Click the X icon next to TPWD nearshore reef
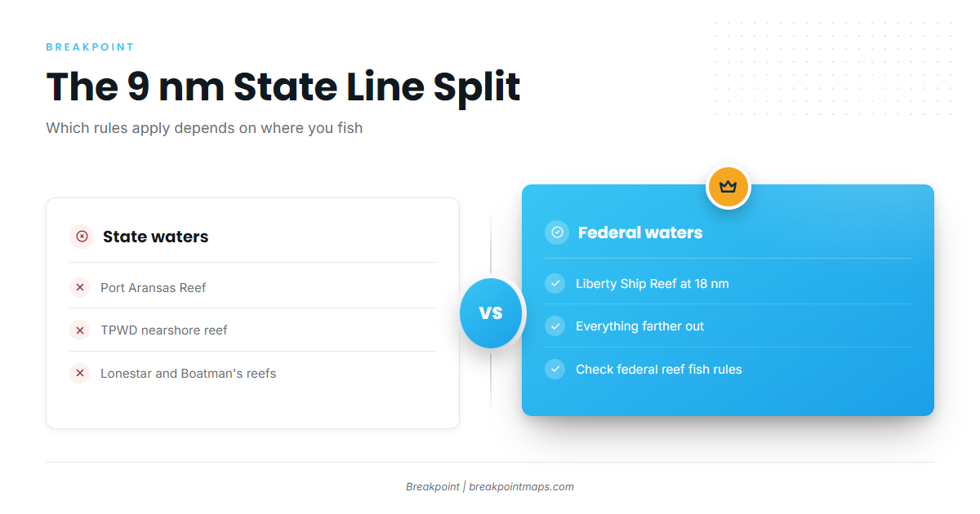Image resolution: width=980 pixels, height=514 pixels. coord(80,330)
